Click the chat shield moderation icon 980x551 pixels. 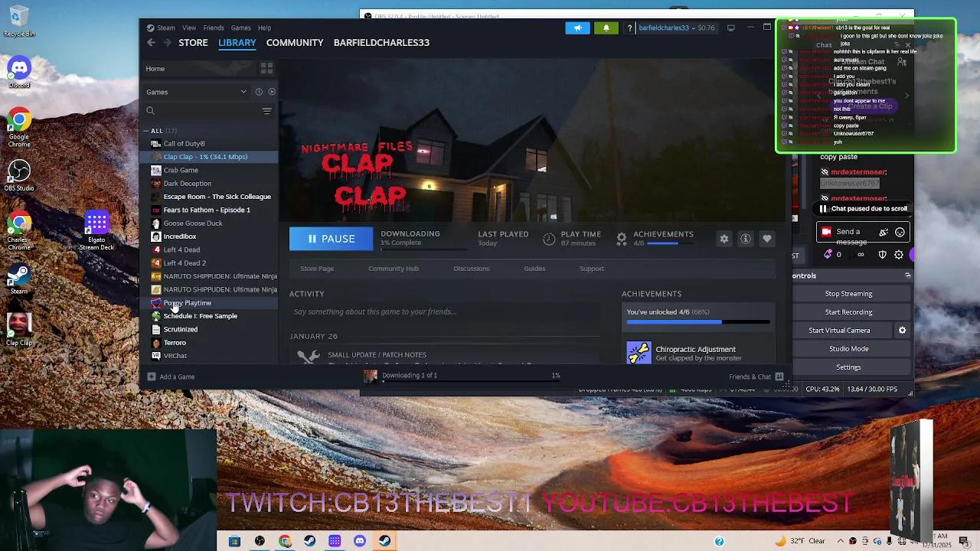(882, 255)
